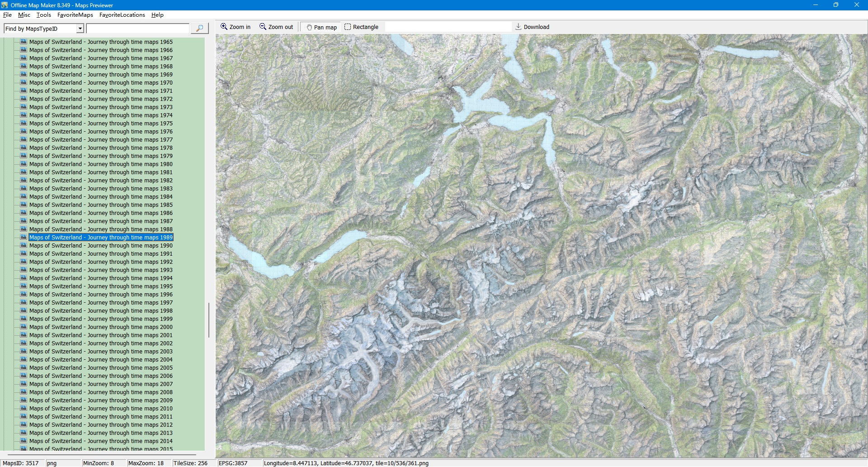Open the Tools menu

[43, 15]
